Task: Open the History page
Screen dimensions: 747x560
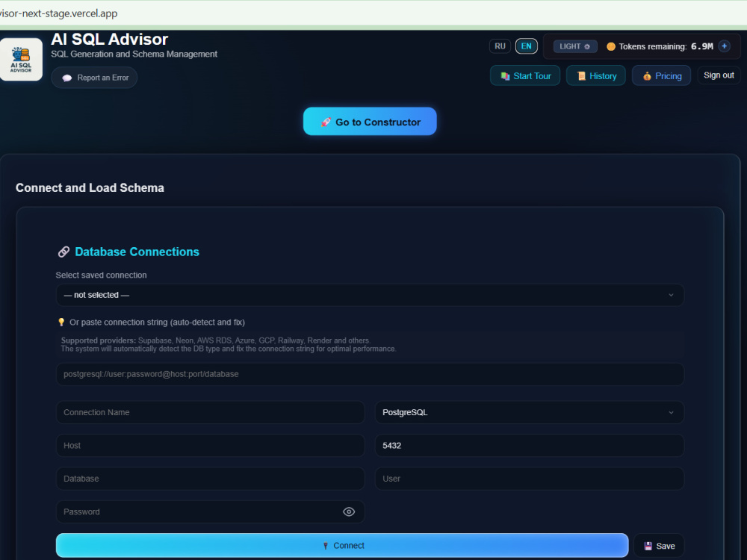Action: (596, 75)
